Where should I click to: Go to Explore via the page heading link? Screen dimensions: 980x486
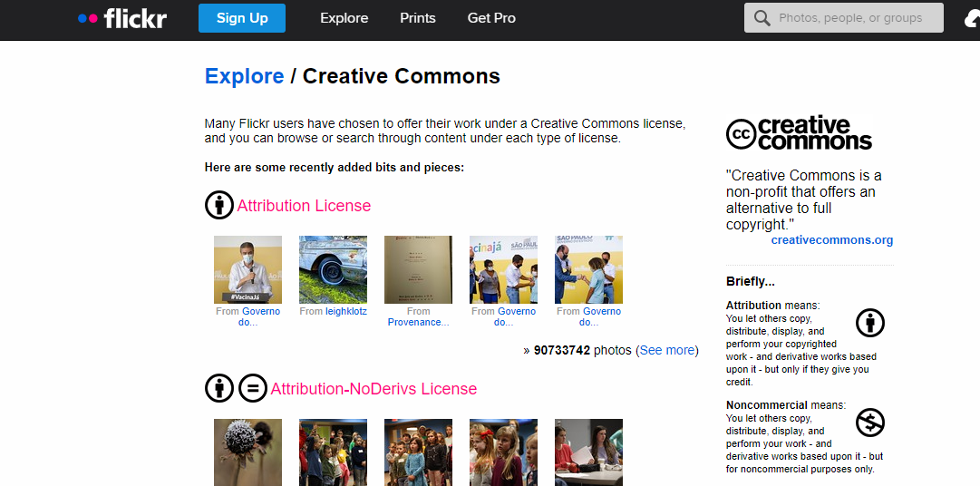click(x=245, y=76)
